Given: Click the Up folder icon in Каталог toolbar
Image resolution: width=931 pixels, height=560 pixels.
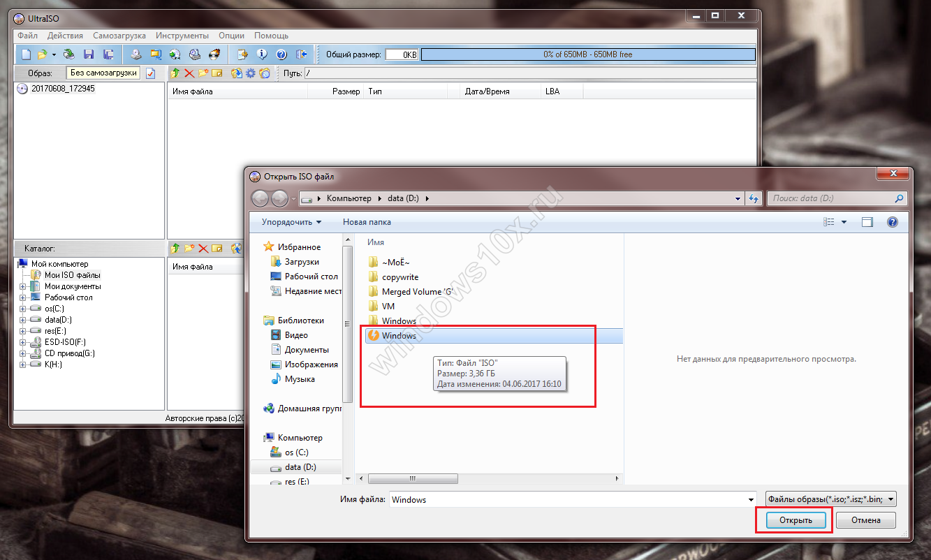Looking at the screenshot, I should 175,248.
